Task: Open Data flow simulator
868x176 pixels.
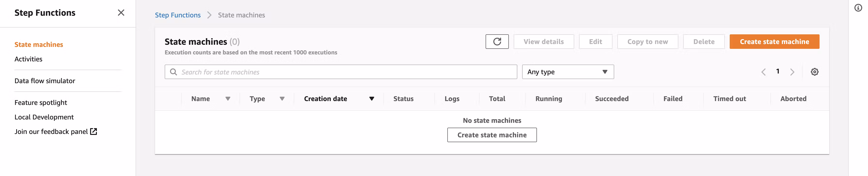Action: (45, 81)
